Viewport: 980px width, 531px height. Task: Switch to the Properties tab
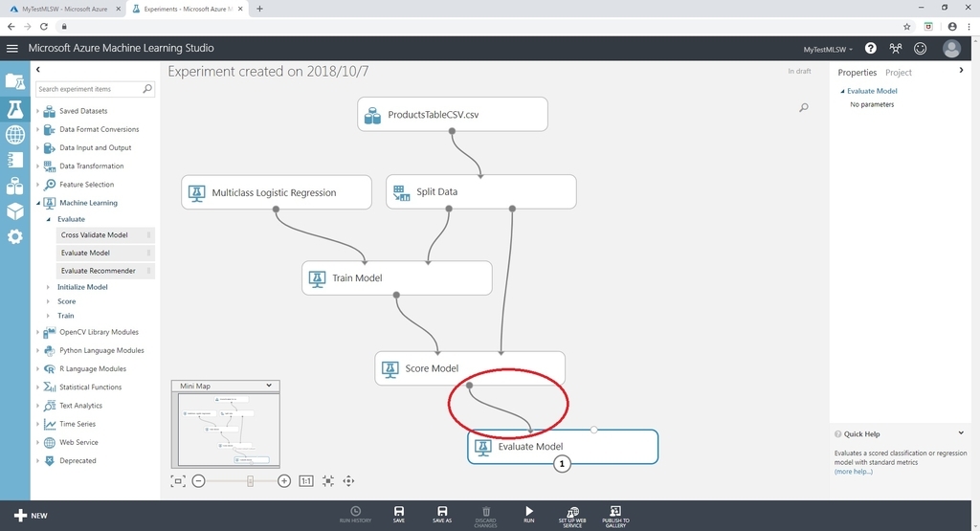click(x=857, y=73)
